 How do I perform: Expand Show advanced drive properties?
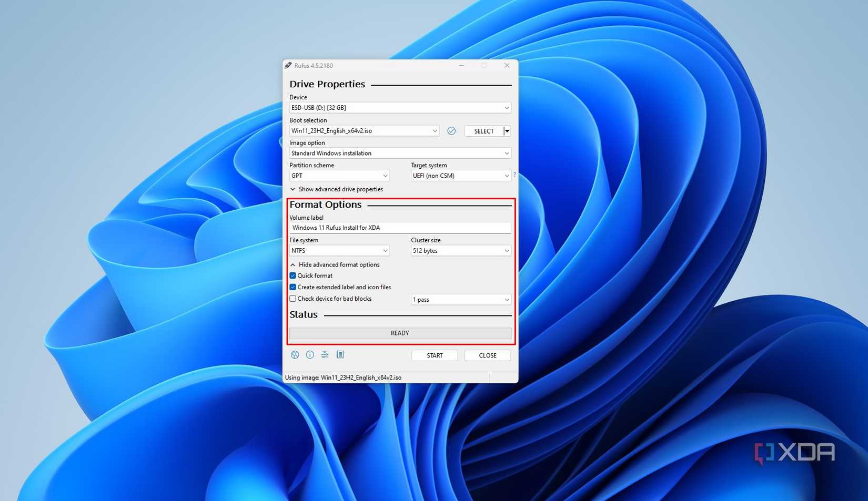337,189
